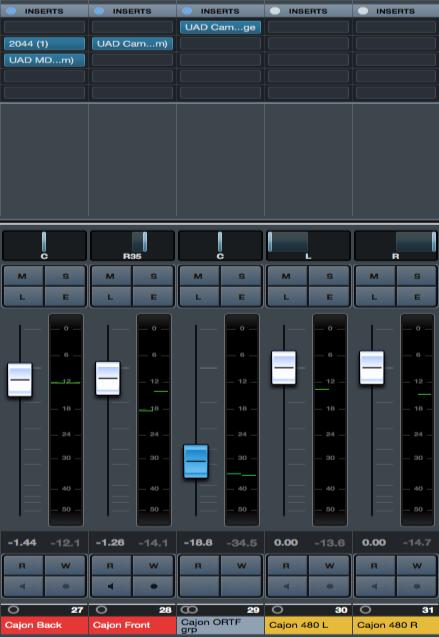Enable Listen on Cajon Back channel
The width and height of the screenshot is (439, 637).
point(23,297)
